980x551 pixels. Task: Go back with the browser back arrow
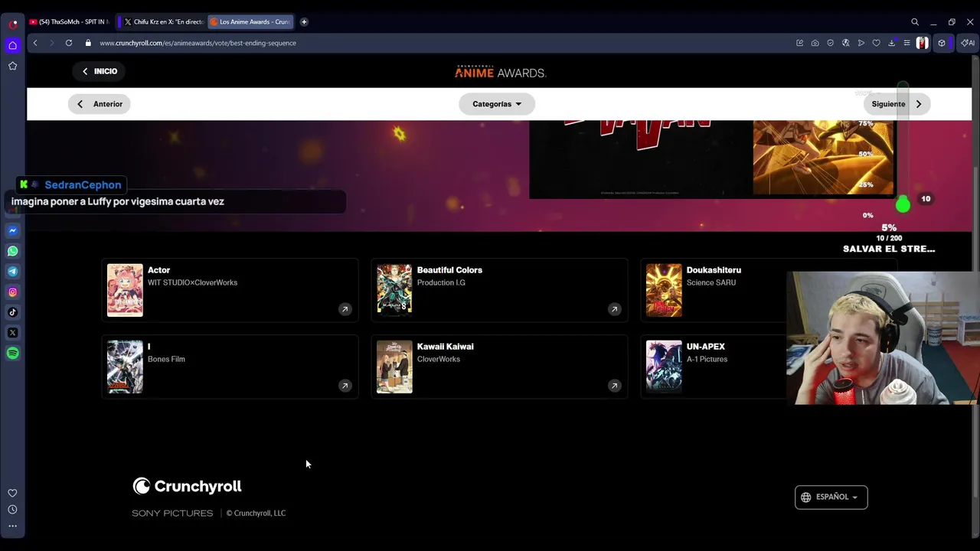point(35,43)
